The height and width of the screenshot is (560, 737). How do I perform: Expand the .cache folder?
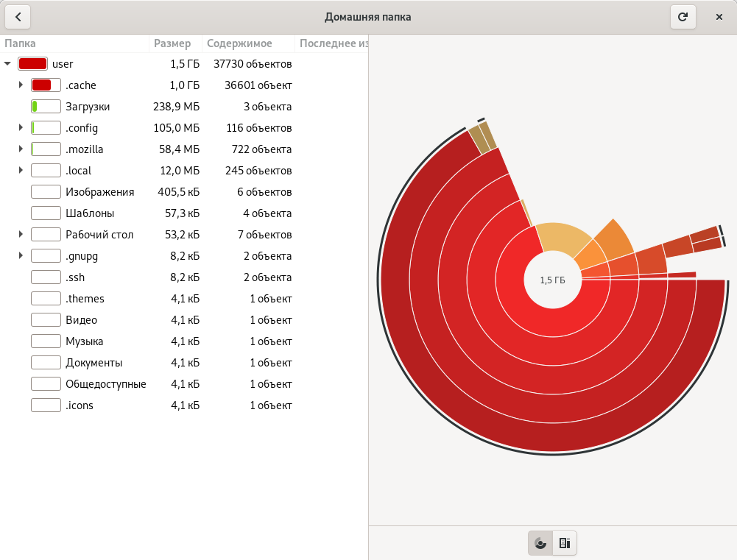click(x=21, y=85)
